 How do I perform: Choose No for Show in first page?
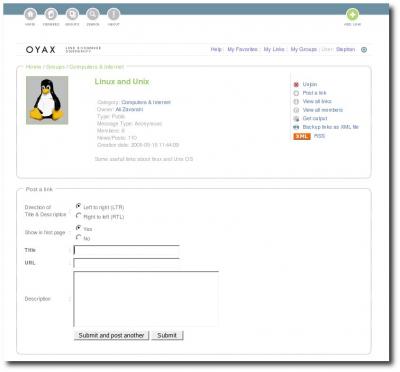78,237
